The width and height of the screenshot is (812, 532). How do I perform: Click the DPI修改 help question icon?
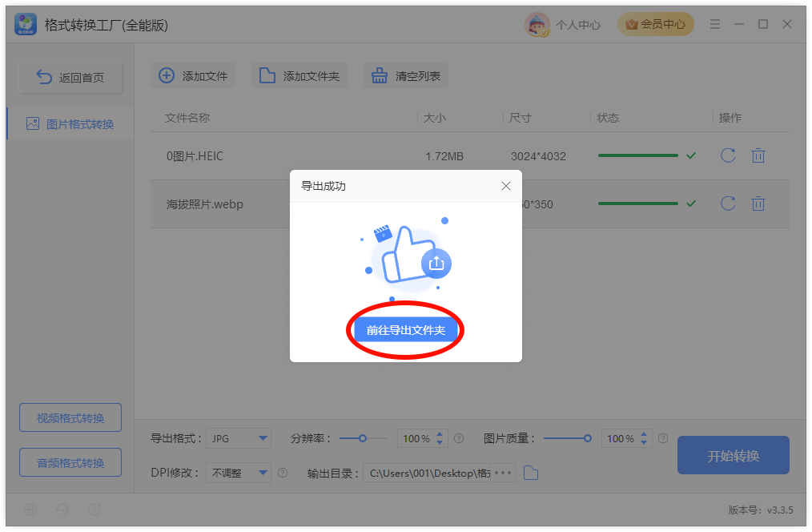283,473
